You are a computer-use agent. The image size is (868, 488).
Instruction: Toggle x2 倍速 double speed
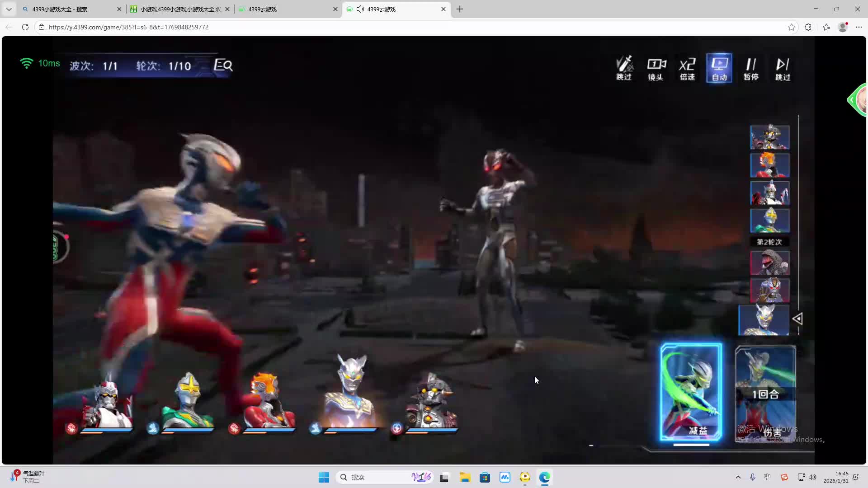click(687, 68)
